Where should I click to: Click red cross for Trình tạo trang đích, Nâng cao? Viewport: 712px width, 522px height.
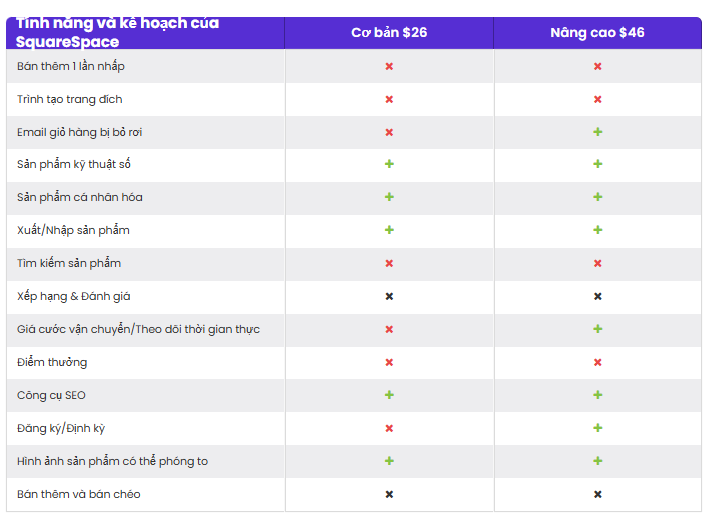[x=597, y=99]
